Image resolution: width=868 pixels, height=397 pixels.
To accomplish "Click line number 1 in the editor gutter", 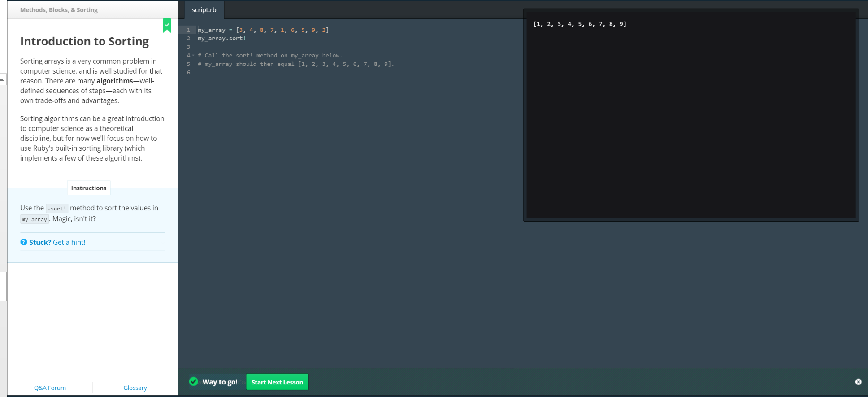I will coord(188,30).
